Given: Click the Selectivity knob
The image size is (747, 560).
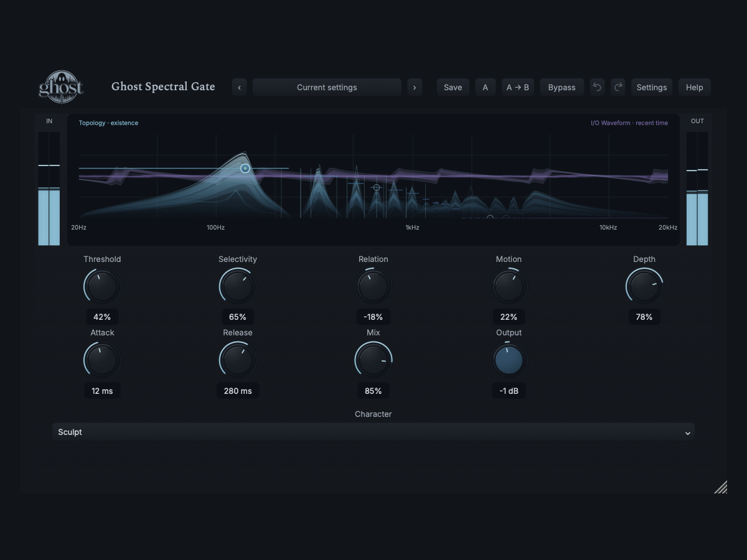Looking at the screenshot, I should [238, 286].
